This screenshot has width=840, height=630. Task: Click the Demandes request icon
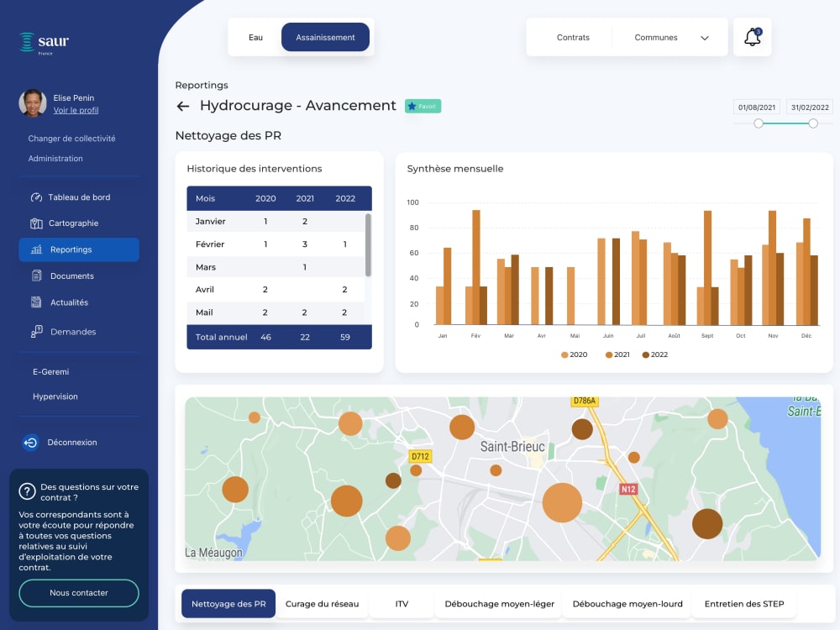(36, 332)
